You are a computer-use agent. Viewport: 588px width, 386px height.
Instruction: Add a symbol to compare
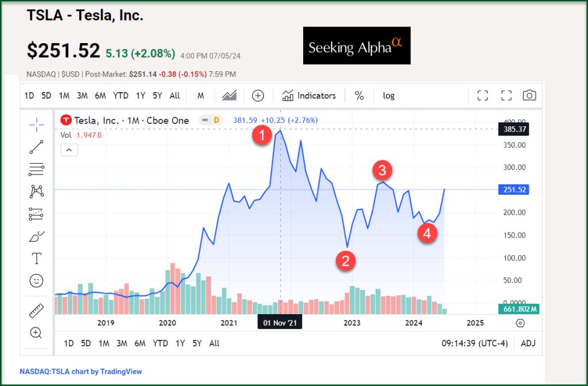258,96
